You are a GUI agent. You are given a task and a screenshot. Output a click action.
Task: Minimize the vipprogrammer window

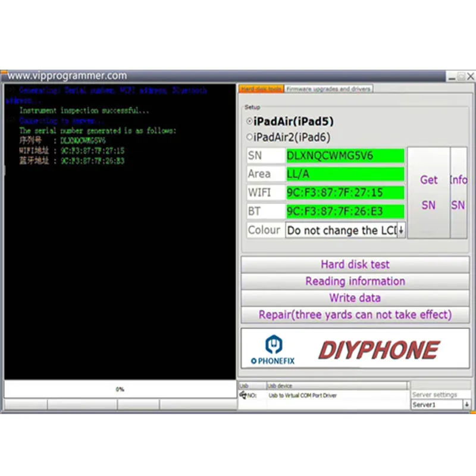(x=452, y=77)
